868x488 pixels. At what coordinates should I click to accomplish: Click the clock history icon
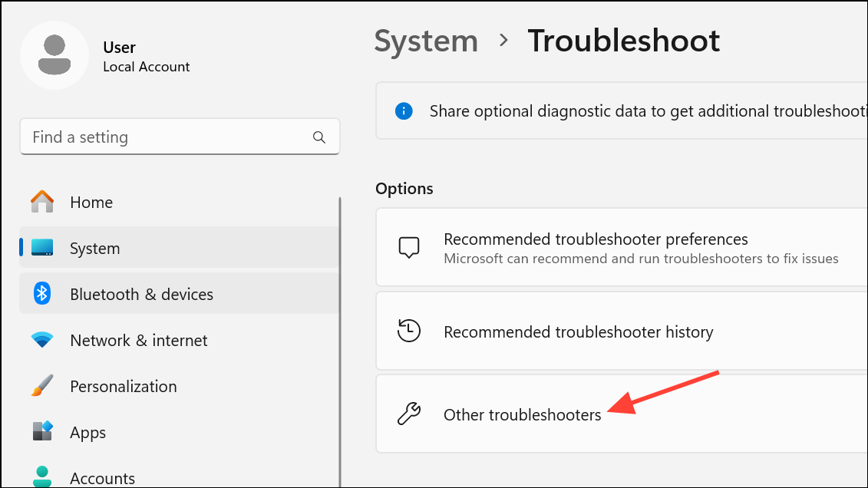click(x=409, y=331)
